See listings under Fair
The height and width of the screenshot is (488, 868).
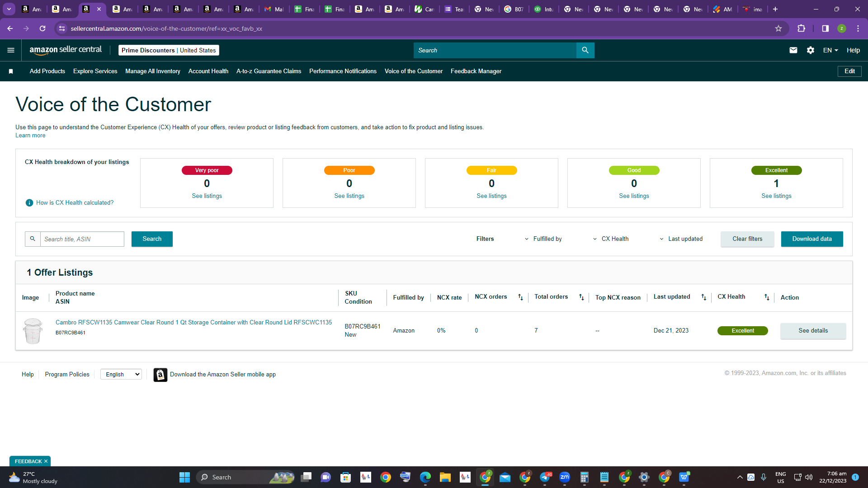[x=491, y=196]
